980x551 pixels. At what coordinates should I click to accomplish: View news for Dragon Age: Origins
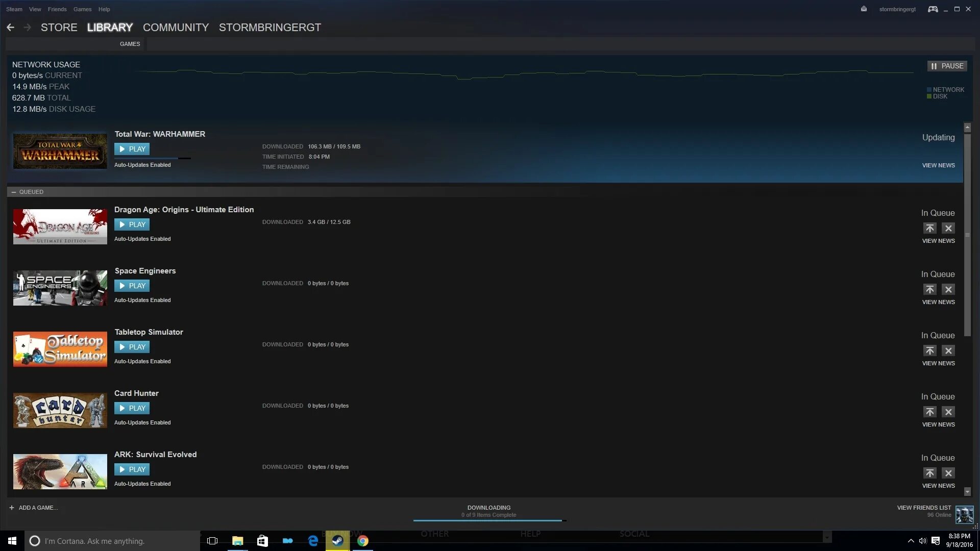938,241
